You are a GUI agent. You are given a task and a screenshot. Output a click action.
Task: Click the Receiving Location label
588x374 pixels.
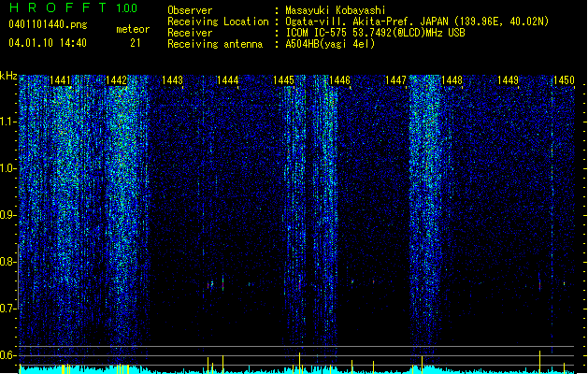(x=218, y=22)
